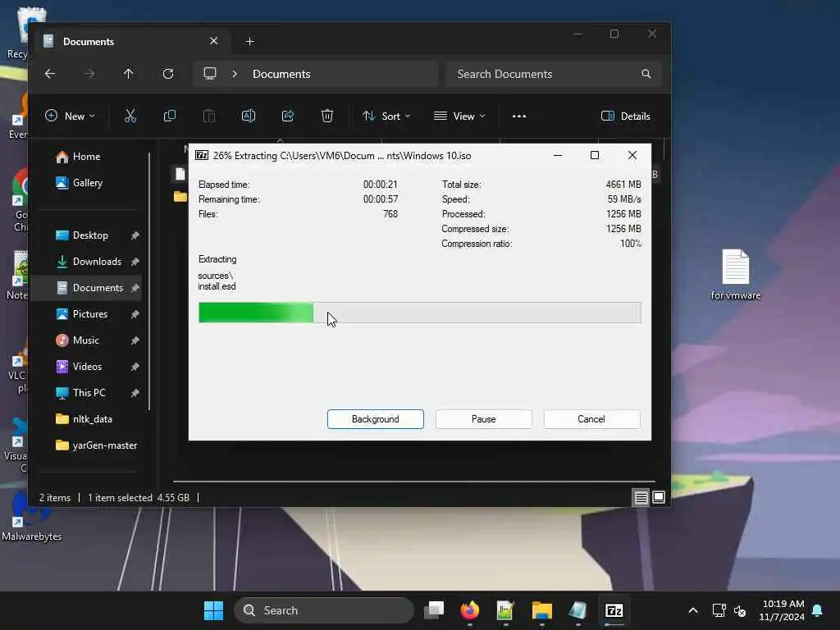Click the network tray icon

pos(719,610)
